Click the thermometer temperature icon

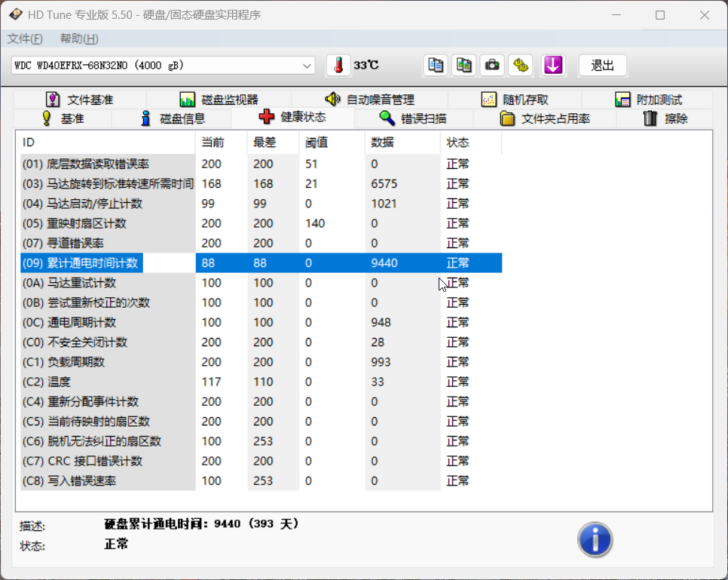click(338, 66)
